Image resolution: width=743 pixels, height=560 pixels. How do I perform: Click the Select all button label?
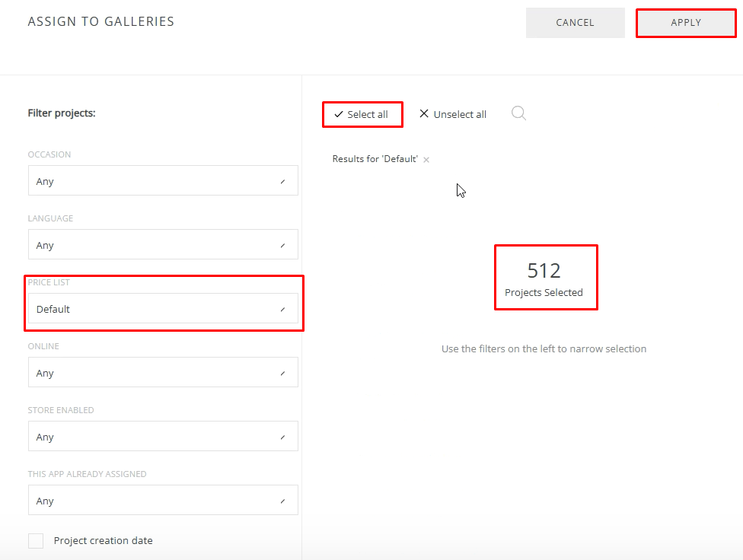point(368,114)
